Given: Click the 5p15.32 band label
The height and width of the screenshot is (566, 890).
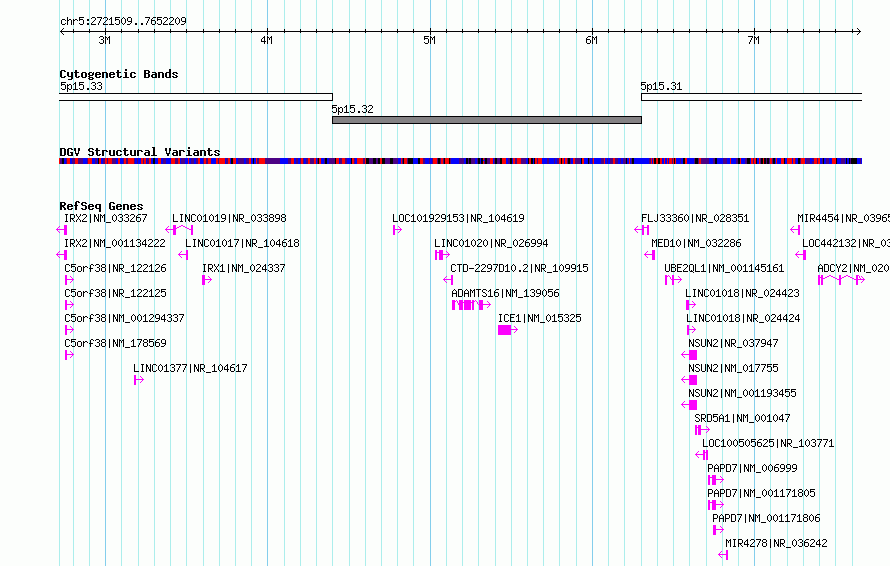Looking at the screenshot, I should (x=352, y=109).
